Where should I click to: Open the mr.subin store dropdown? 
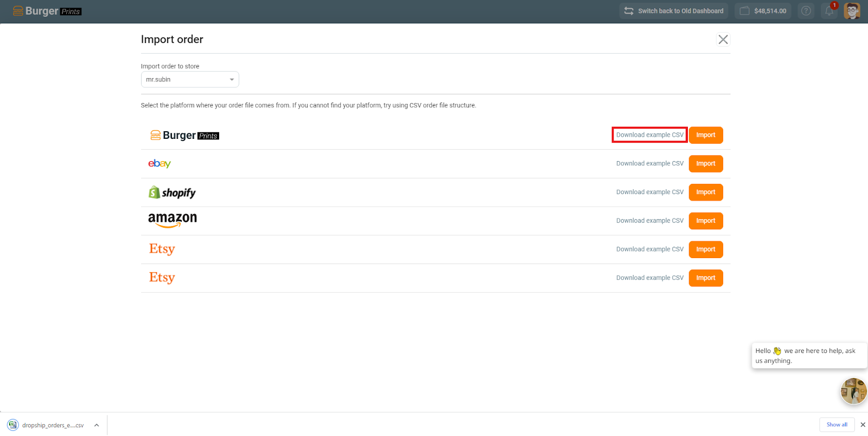point(190,80)
